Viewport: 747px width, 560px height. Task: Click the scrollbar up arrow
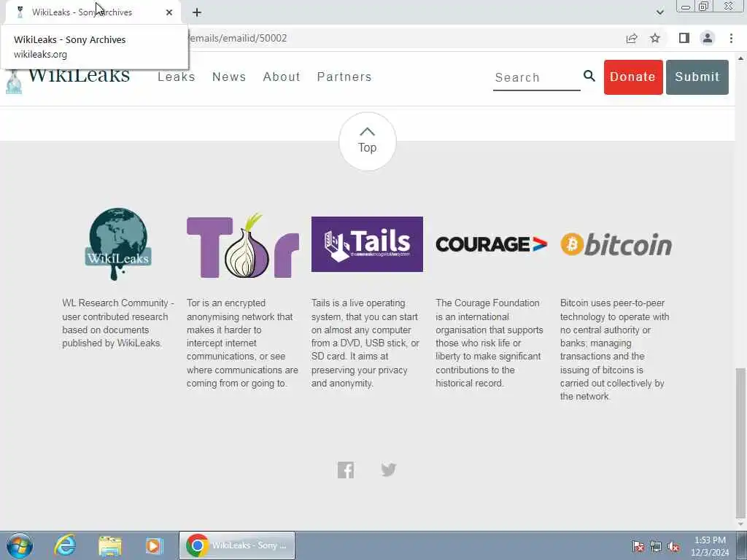(740, 58)
